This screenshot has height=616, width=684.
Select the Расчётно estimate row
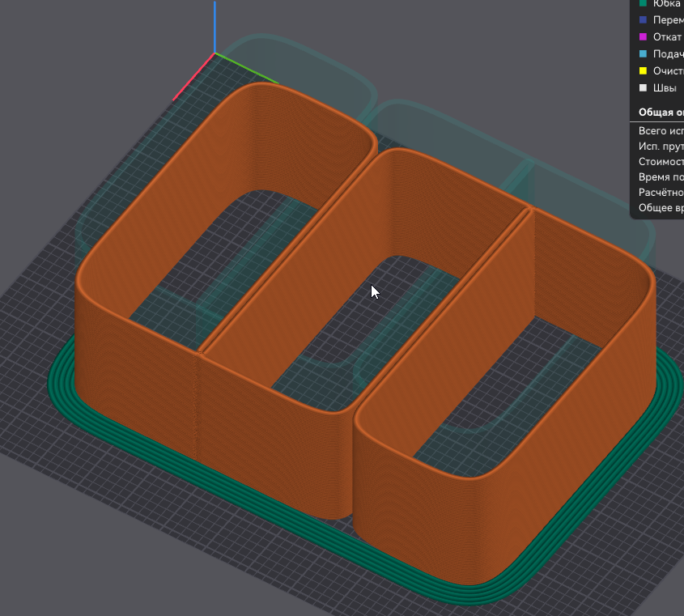(660, 192)
